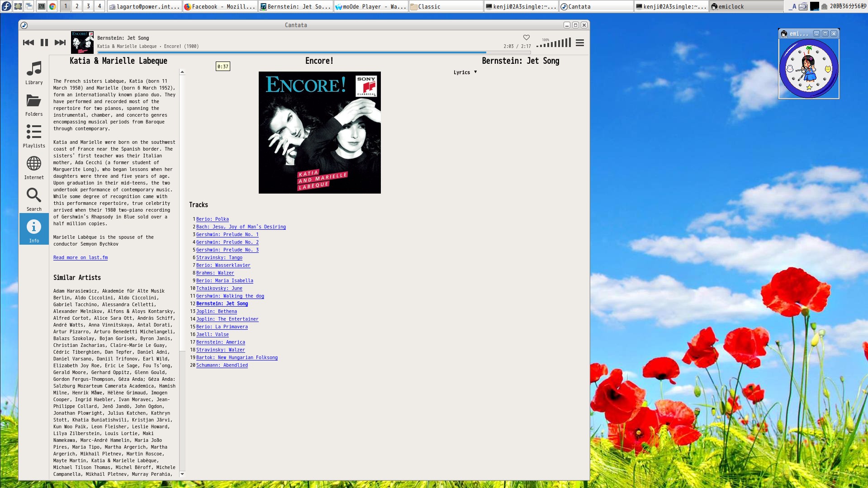Skip to the next track
The height and width of the screenshot is (488, 868).
[60, 43]
